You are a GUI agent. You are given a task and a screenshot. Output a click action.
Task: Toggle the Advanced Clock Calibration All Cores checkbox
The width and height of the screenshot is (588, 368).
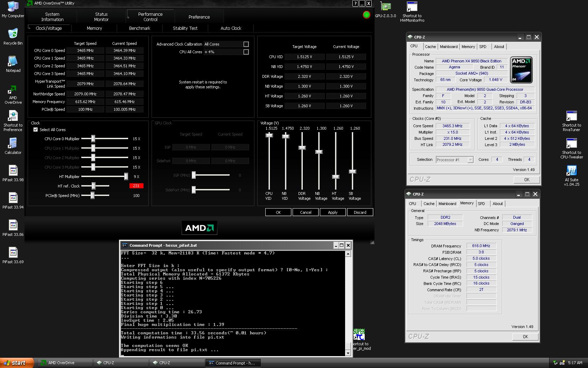tap(246, 44)
